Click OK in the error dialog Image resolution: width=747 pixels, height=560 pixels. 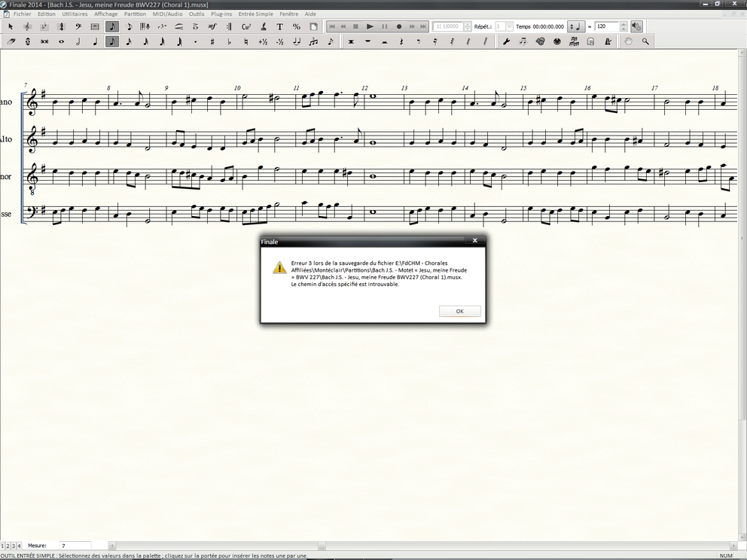(x=459, y=311)
